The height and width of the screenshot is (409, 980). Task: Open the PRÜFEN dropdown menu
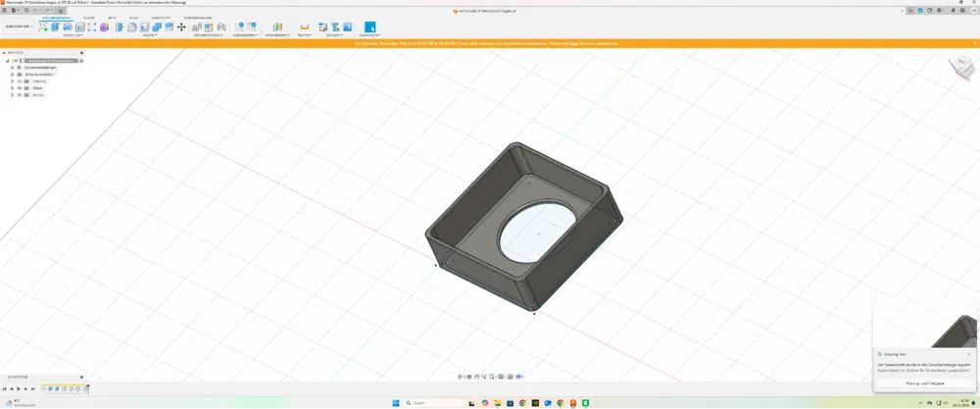click(304, 35)
